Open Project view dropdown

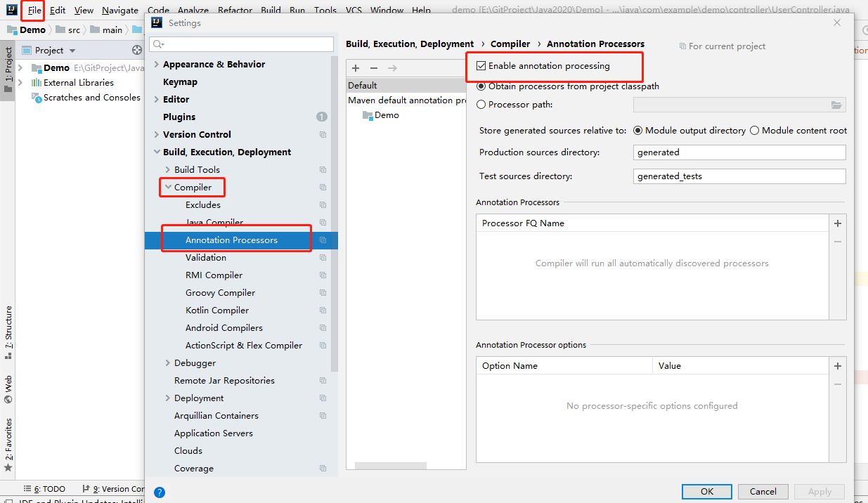coord(72,51)
